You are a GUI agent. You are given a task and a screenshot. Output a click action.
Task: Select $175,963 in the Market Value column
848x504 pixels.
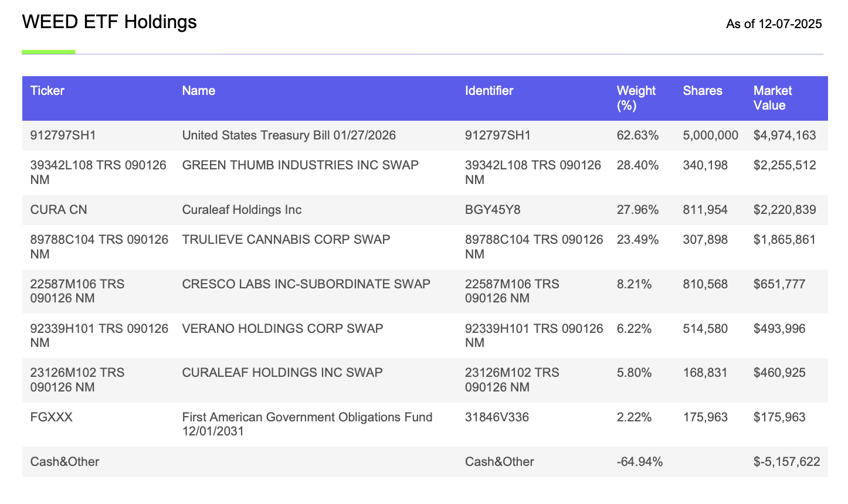(779, 417)
